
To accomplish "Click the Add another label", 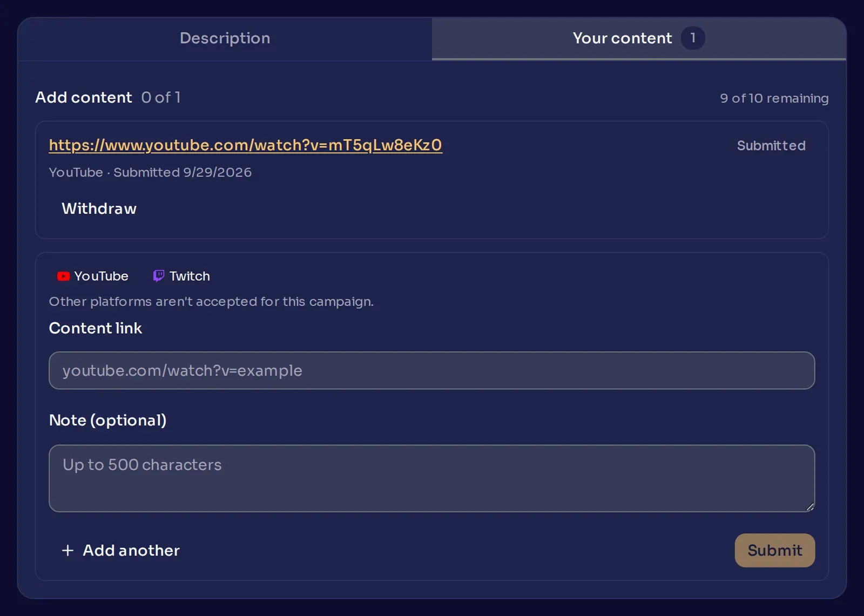I will [131, 550].
